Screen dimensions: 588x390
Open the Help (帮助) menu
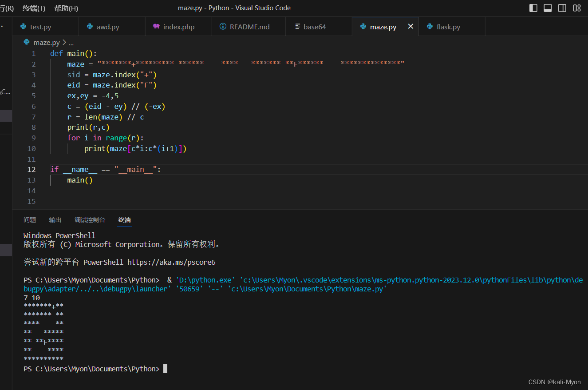[66, 8]
